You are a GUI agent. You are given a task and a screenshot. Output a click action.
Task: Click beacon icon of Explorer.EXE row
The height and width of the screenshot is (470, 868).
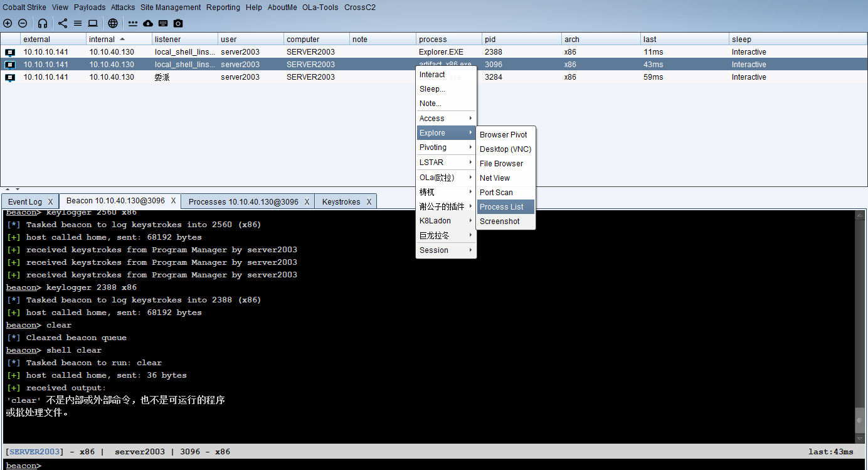[x=10, y=52]
